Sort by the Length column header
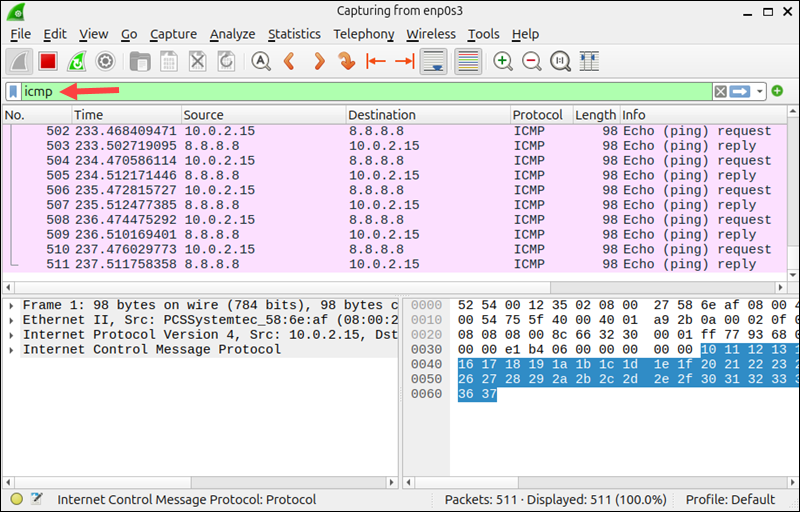 596,115
